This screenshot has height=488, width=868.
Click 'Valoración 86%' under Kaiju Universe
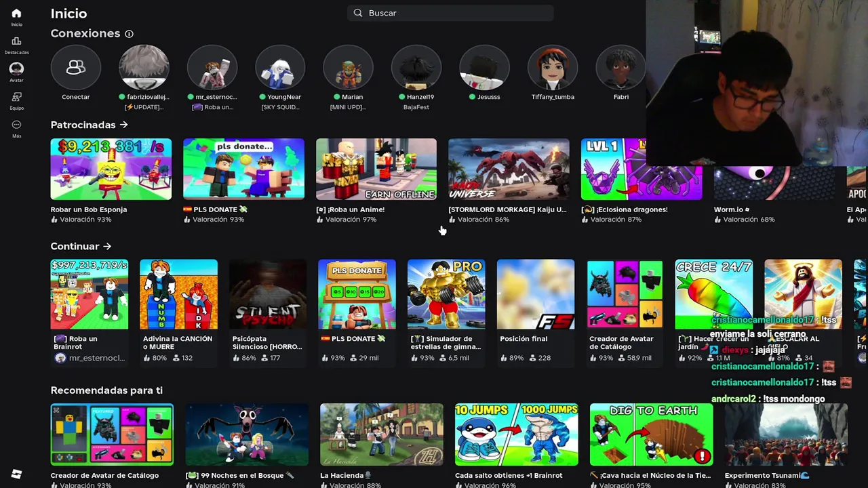point(483,220)
